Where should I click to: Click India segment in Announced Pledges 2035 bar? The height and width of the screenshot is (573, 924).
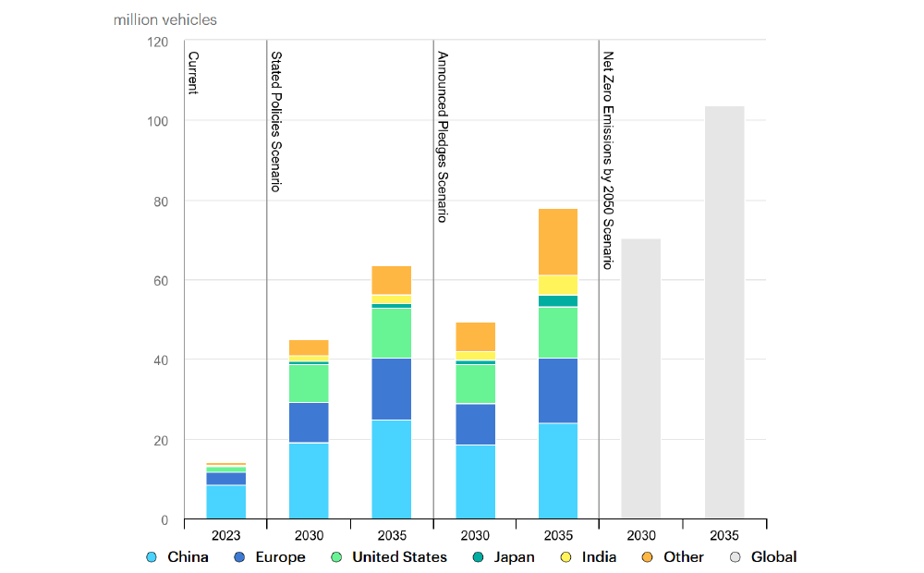pyautogui.click(x=558, y=285)
